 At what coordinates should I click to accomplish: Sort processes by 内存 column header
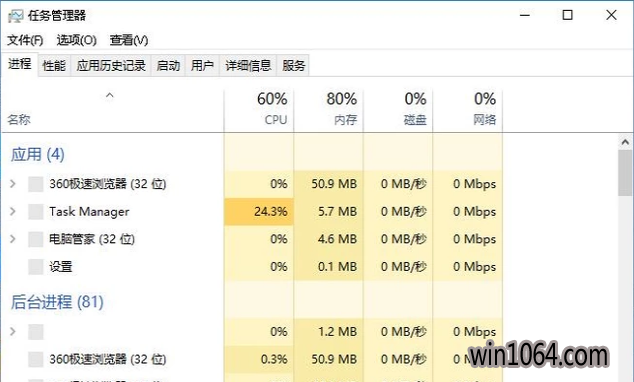point(329,110)
